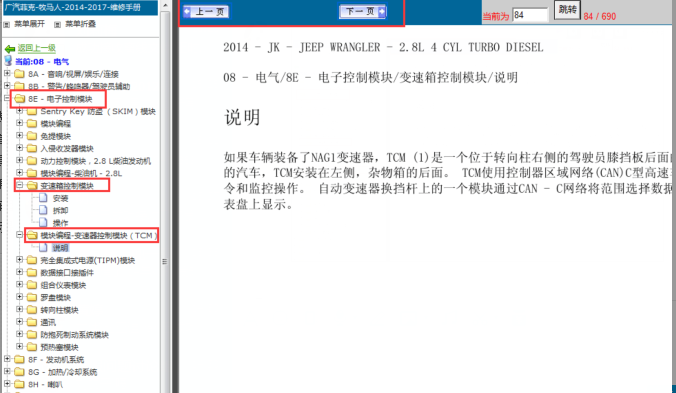Click the 安装 page document icon
The image size is (676, 393).
(x=43, y=198)
